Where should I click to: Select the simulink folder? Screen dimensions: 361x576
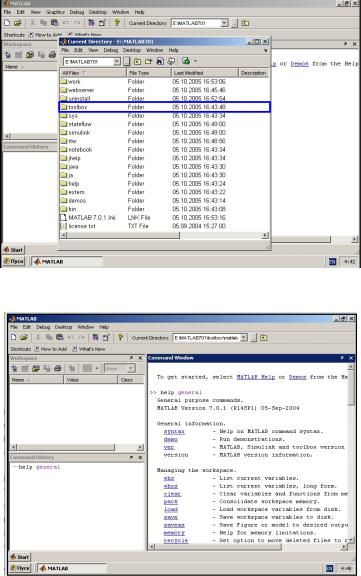click(79, 133)
